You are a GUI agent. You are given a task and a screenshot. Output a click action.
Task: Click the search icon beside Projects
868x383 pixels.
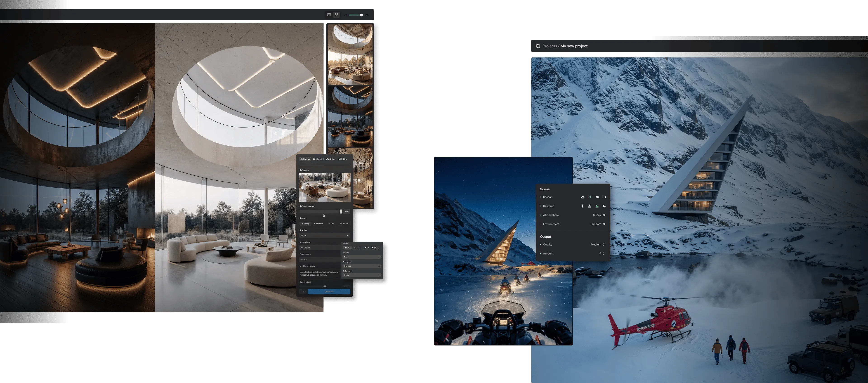point(538,46)
